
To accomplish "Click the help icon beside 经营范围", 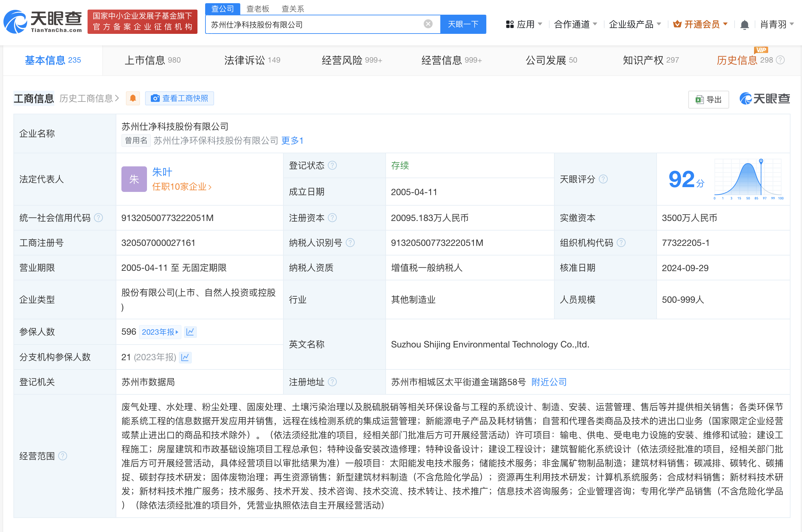I will pos(63,456).
